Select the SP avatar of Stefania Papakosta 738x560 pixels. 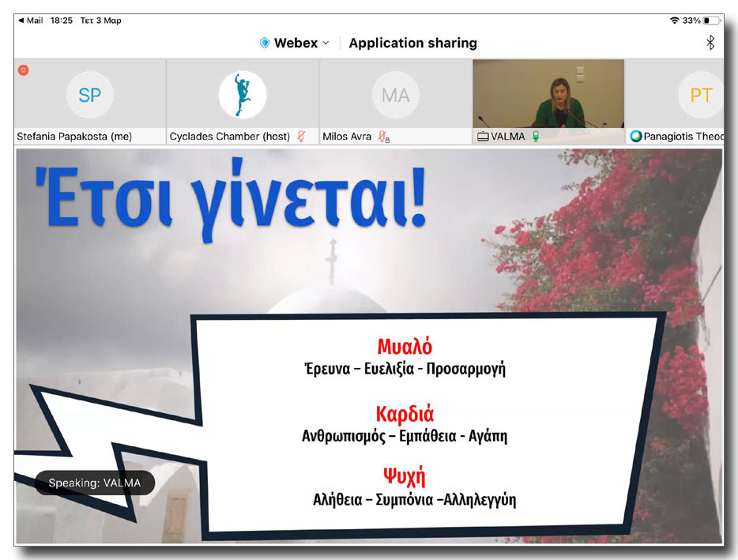coord(89,95)
